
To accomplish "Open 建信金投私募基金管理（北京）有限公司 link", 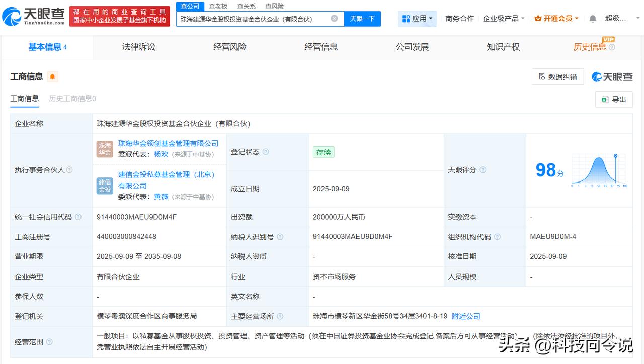I will click(167, 180).
